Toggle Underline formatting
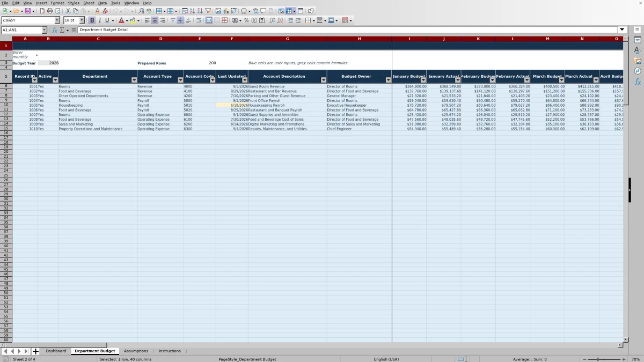Screen dimensions: 644x362 pyautogui.click(x=107, y=20)
